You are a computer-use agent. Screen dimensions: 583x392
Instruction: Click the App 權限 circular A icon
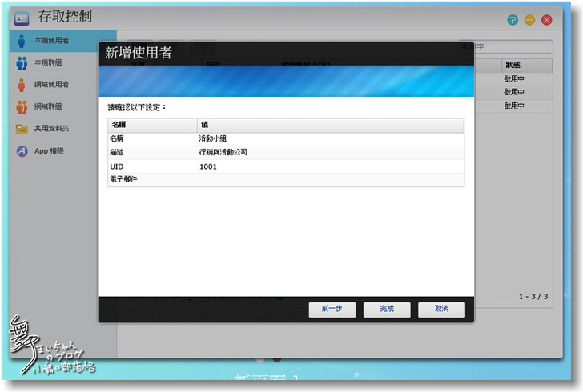(x=22, y=151)
